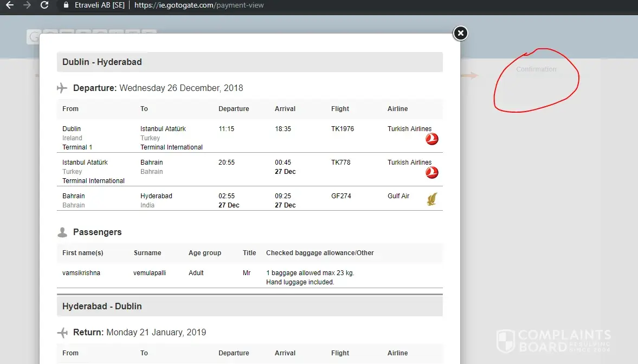Close the flight details popup
The height and width of the screenshot is (364, 638).
pos(460,34)
